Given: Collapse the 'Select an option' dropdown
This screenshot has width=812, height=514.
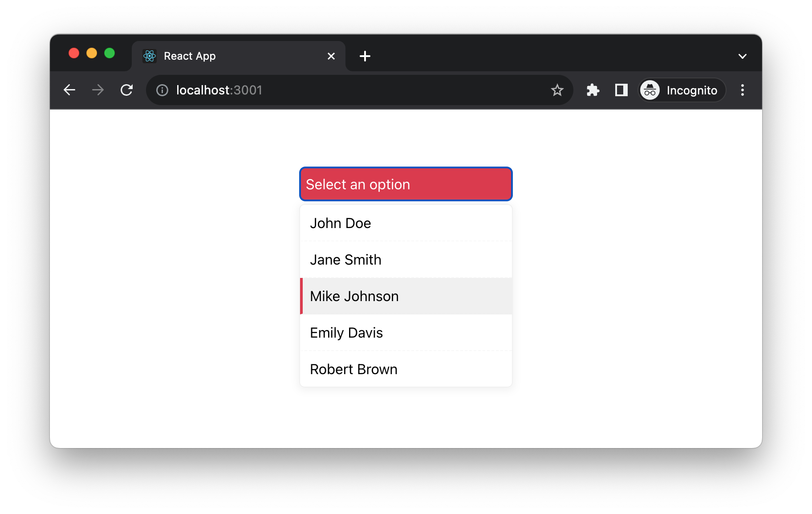Looking at the screenshot, I should 406,184.
